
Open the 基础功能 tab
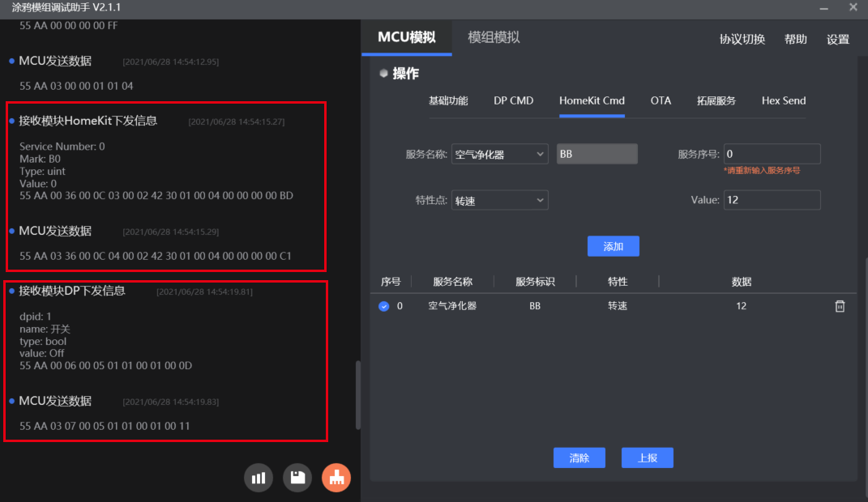tap(448, 100)
